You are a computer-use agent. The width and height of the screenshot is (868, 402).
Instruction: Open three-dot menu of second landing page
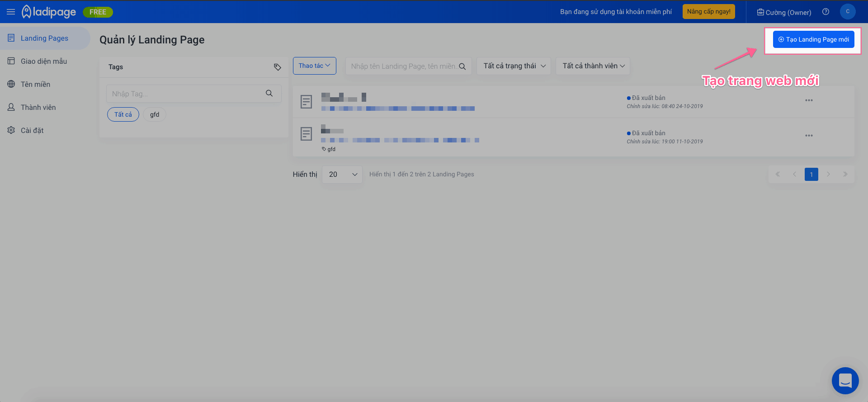pyautogui.click(x=809, y=136)
